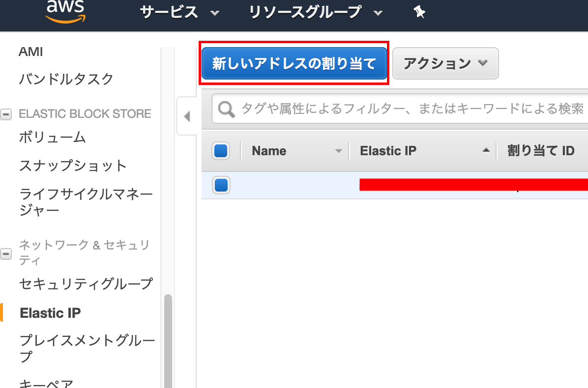Open the Name column dropdown arrow
The height and width of the screenshot is (388, 588).
click(x=338, y=151)
